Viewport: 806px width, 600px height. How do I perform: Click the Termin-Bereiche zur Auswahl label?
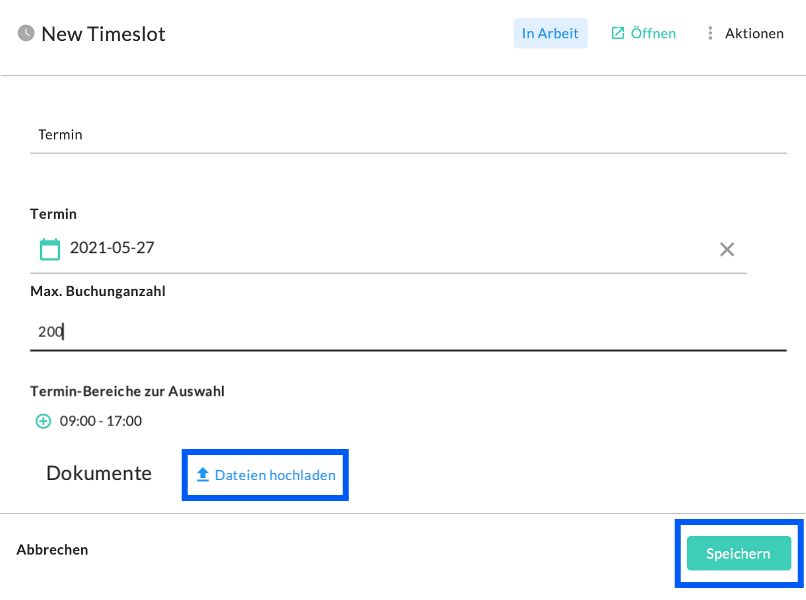(127, 391)
